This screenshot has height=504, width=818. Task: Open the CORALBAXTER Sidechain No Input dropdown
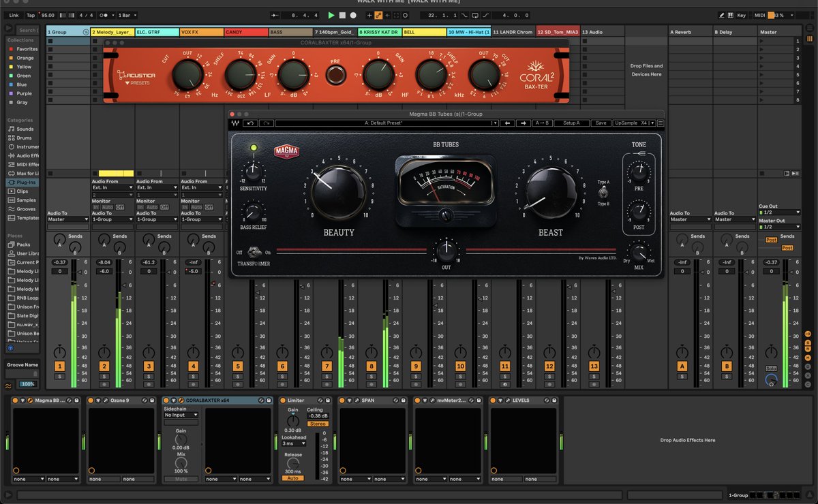181,415
